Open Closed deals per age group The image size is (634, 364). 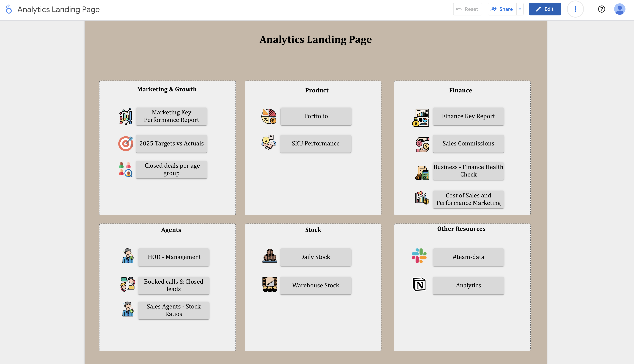coord(171,170)
